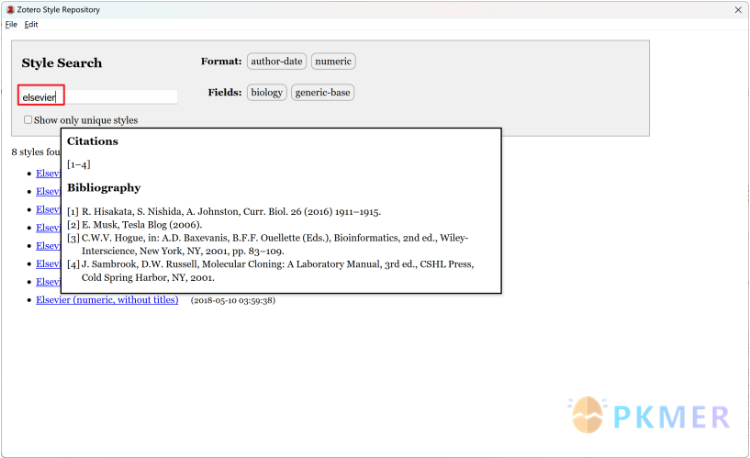Open 'Elsevier (numeric, without titles)' style link
The image size is (750, 458).
click(x=107, y=300)
